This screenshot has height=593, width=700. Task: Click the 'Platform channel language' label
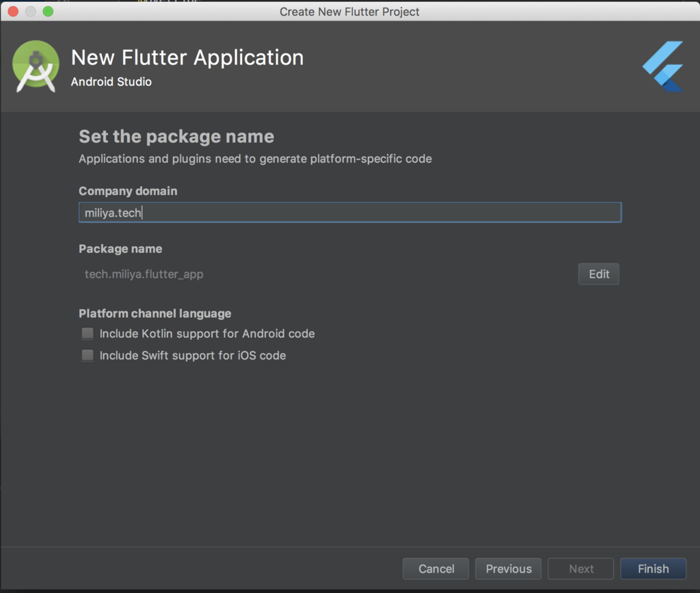155,313
